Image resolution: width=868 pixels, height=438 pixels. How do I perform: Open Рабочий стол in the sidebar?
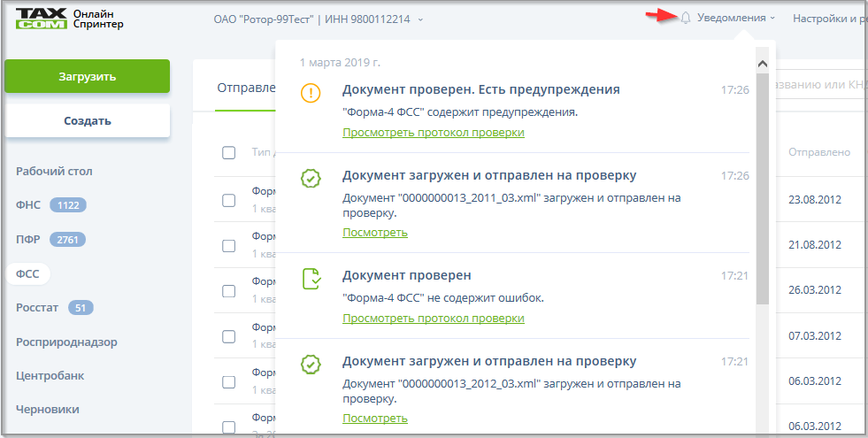coord(54,171)
